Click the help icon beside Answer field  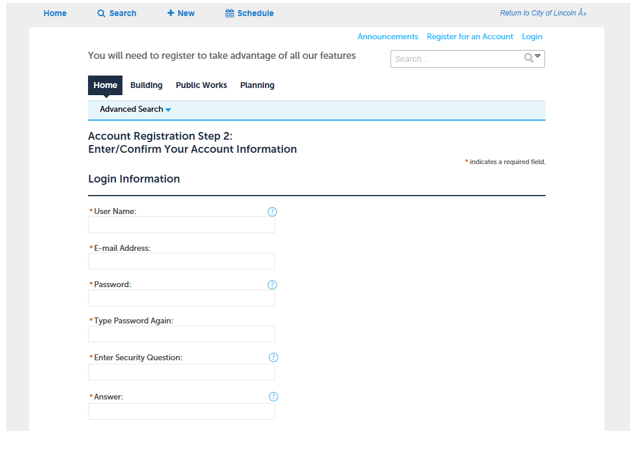pos(273,397)
